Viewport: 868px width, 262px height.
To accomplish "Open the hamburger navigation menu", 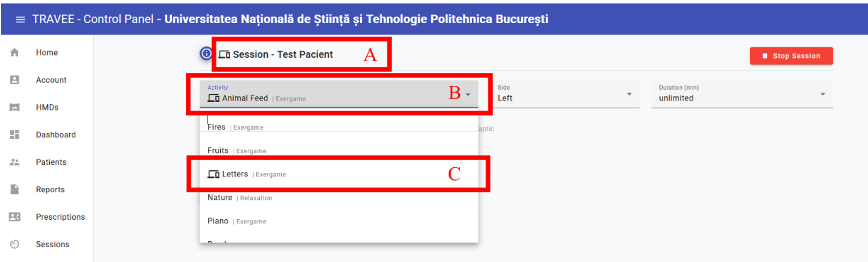I will tap(20, 19).
